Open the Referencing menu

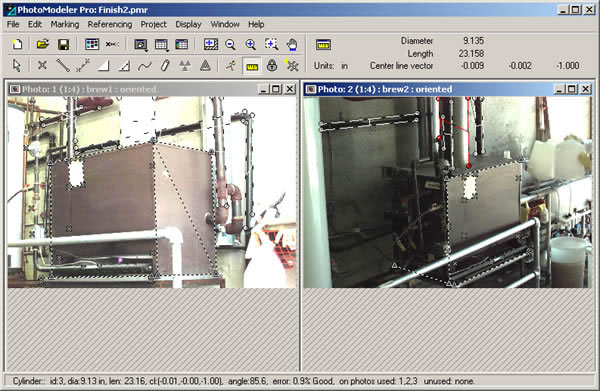110,24
